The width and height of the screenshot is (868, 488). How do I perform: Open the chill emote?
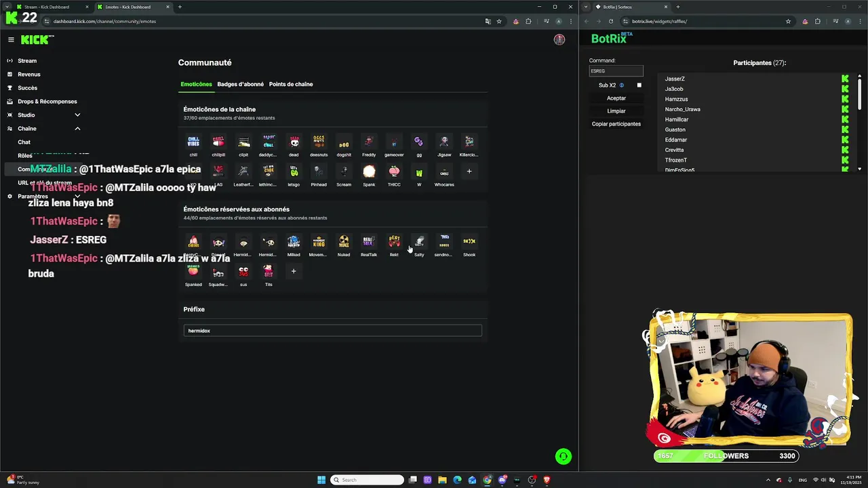point(193,142)
